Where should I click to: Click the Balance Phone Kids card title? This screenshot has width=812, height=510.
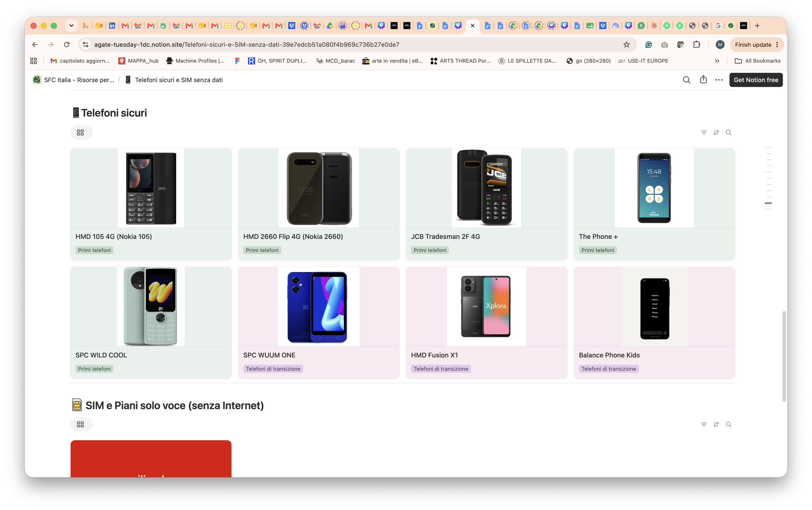click(609, 355)
